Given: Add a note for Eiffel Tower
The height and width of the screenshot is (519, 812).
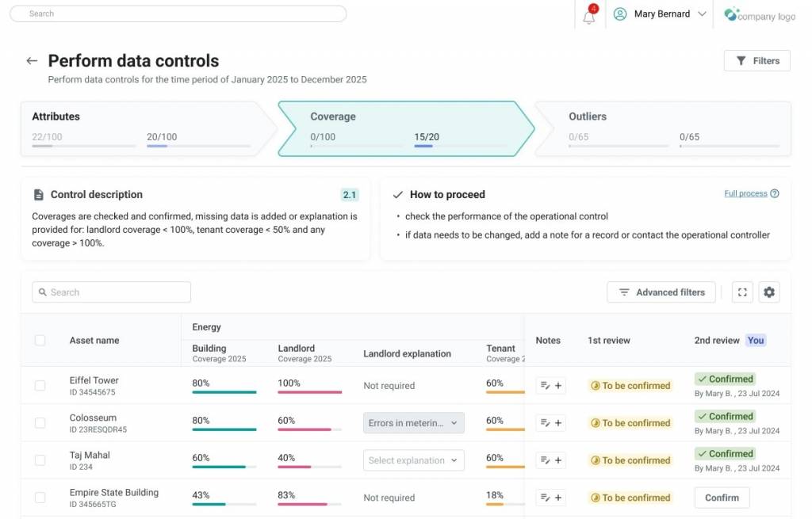Looking at the screenshot, I should pos(551,386).
